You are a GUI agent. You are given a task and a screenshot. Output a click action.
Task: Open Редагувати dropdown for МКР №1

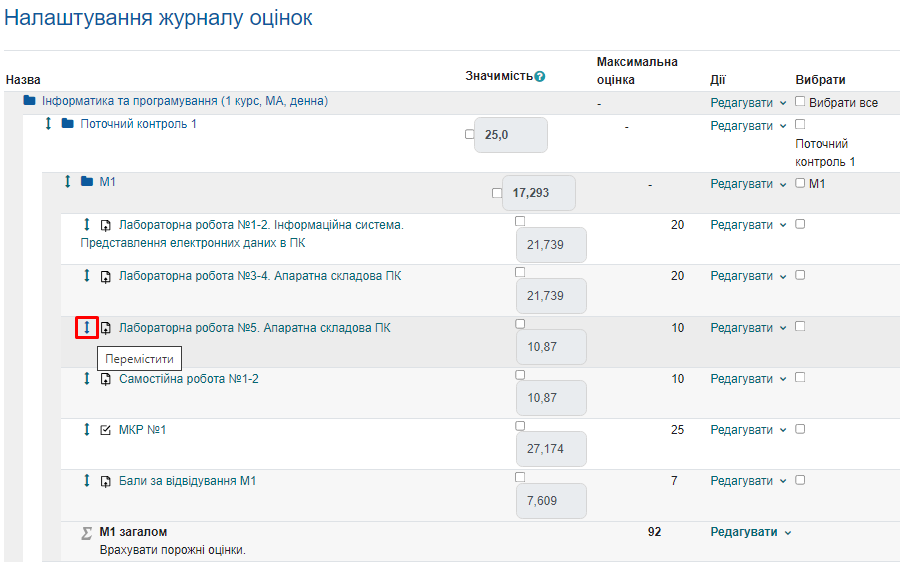pyautogui.click(x=748, y=430)
